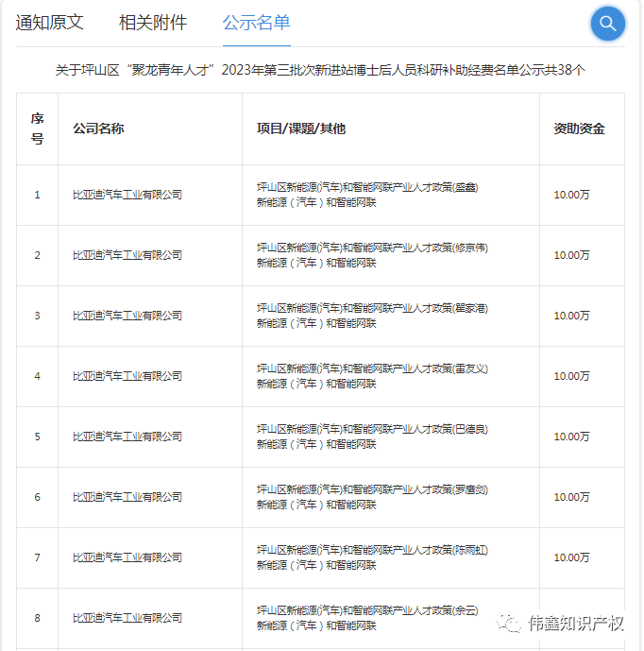Screen dimensions: 644x651
Task: Click sequence number 1 cell
Action: pos(38,195)
